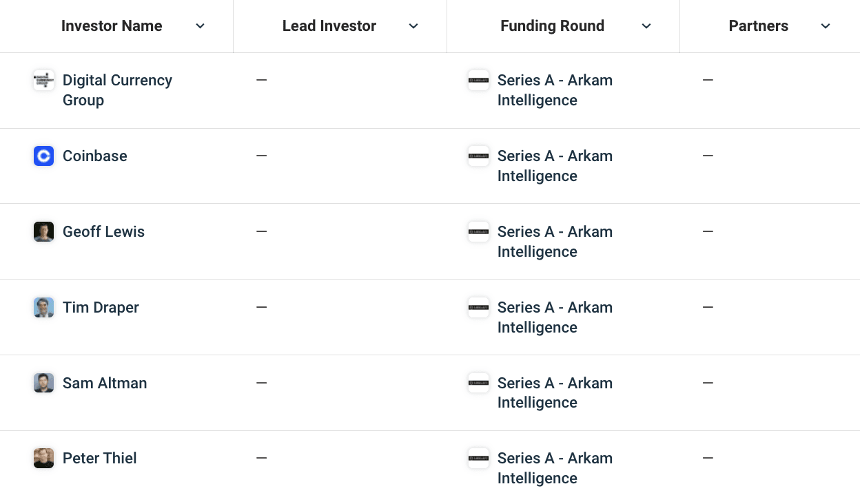
Task: Open the Coinbase investor link
Action: pos(95,156)
